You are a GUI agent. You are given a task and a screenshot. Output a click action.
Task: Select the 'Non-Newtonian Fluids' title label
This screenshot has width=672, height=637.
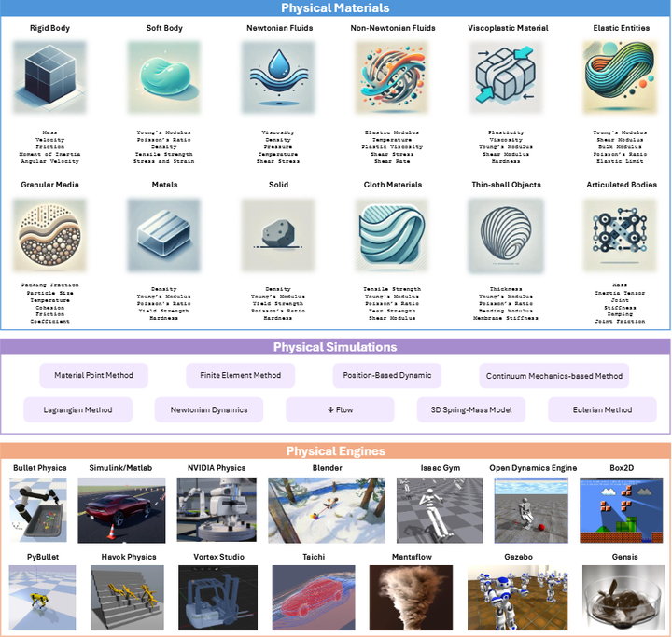tap(393, 28)
